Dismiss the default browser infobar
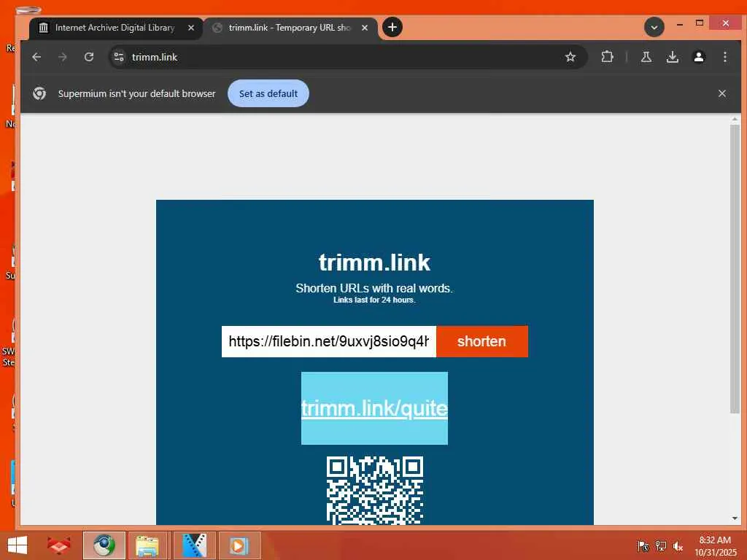 721,93
